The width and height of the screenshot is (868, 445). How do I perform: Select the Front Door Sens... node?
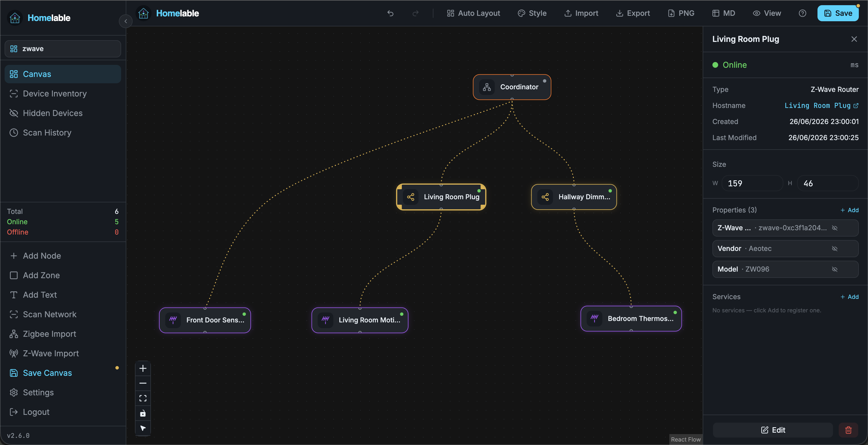click(x=205, y=320)
